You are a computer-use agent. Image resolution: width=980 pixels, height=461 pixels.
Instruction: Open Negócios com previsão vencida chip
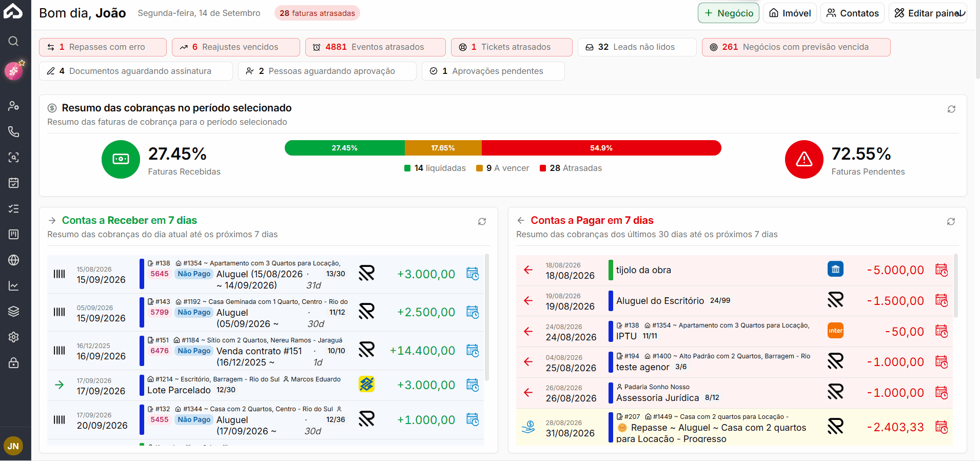pyautogui.click(x=796, y=47)
